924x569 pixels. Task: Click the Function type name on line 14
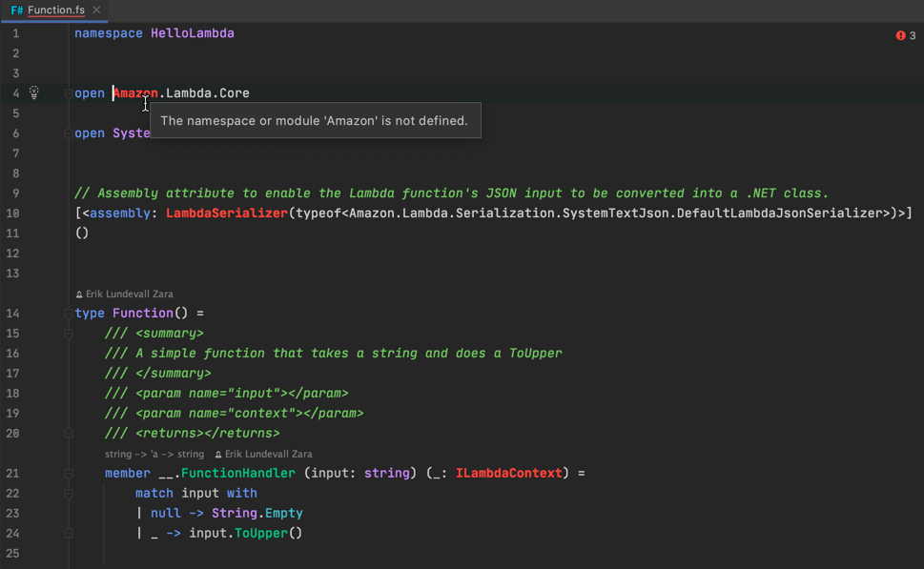143,314
